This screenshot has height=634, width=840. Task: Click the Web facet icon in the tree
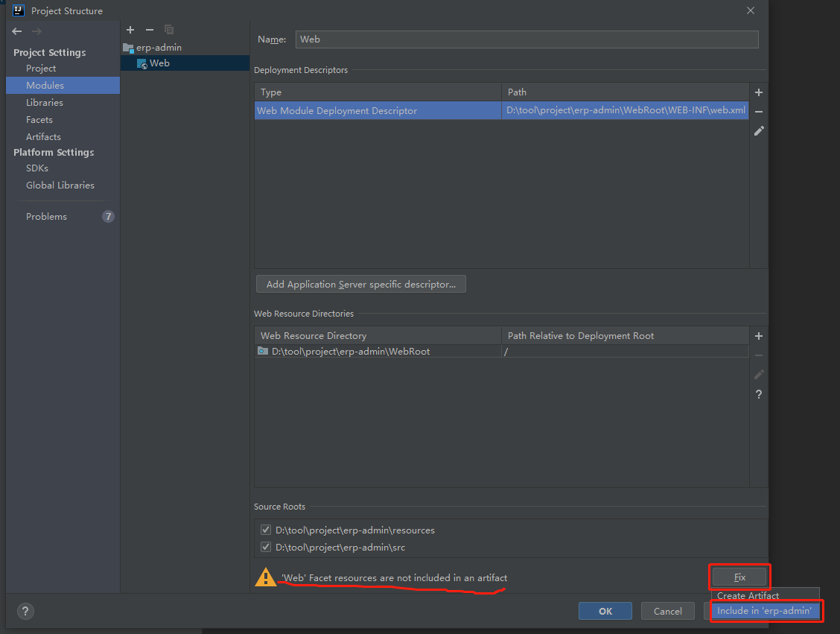coord(142,64)
